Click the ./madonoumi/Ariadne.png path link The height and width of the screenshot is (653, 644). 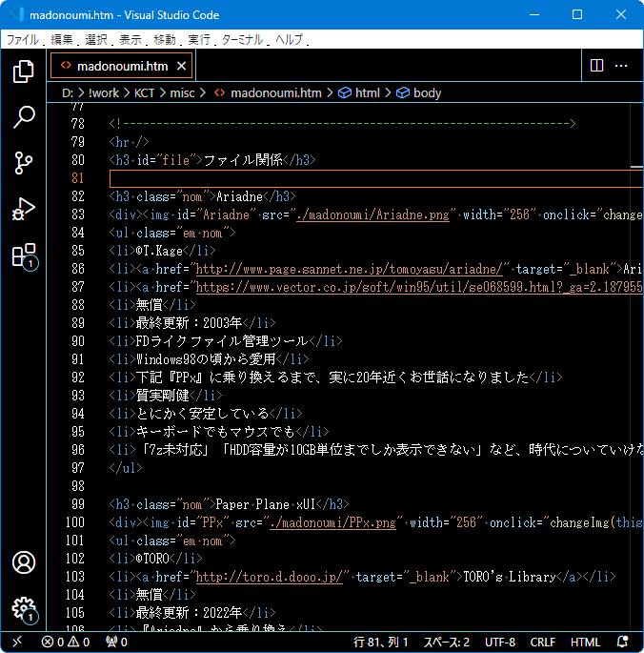point(372,214)
